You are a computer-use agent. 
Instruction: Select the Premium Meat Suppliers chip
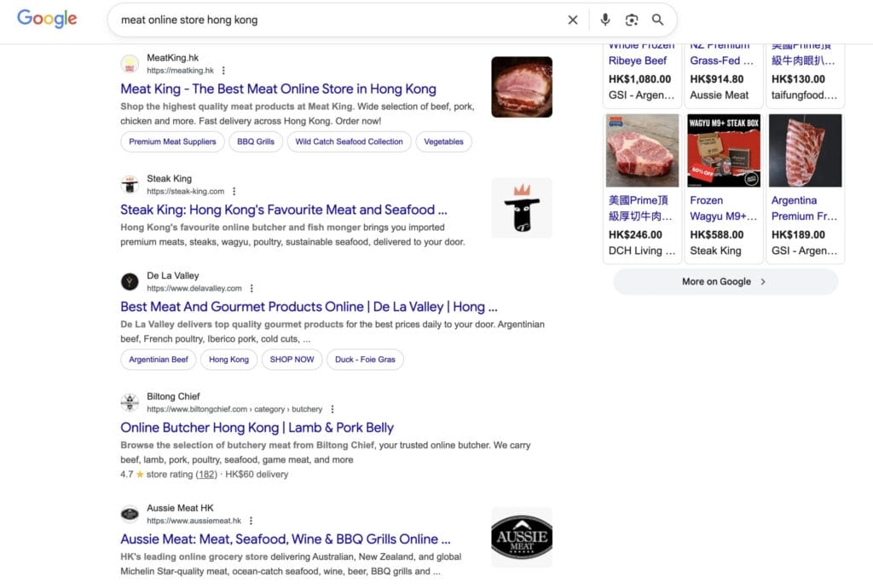172,141
